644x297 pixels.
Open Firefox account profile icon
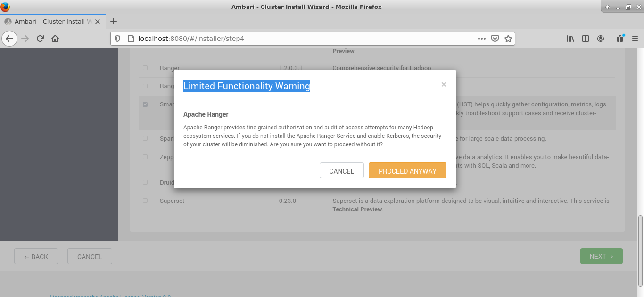click(x=601, y=39)
